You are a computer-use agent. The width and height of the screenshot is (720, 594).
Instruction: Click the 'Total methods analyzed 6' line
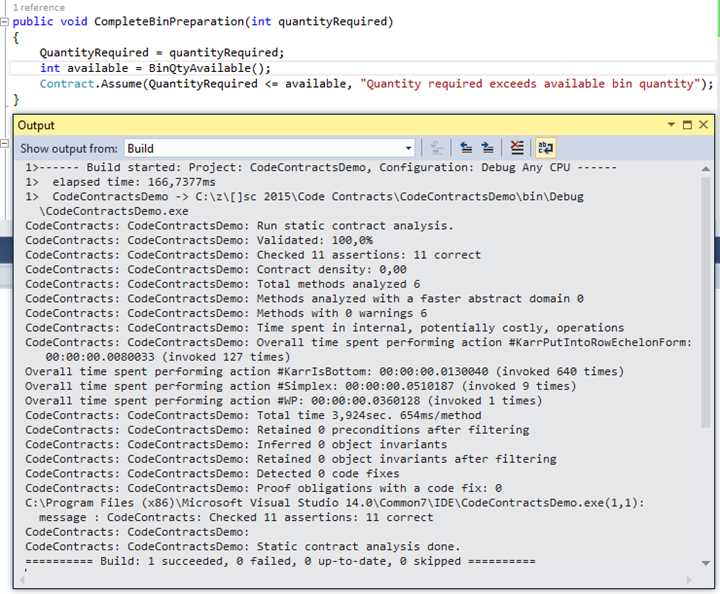(223, 284)
